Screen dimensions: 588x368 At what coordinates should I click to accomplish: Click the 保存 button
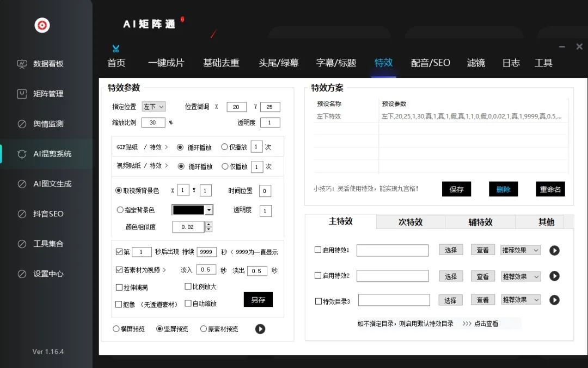coord(456,189)
